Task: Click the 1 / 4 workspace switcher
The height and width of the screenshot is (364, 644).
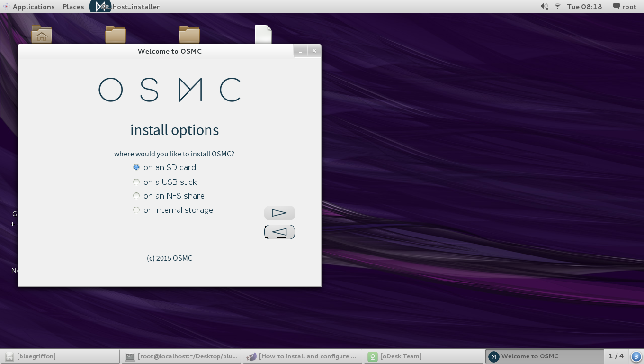Action: point(616,356)
